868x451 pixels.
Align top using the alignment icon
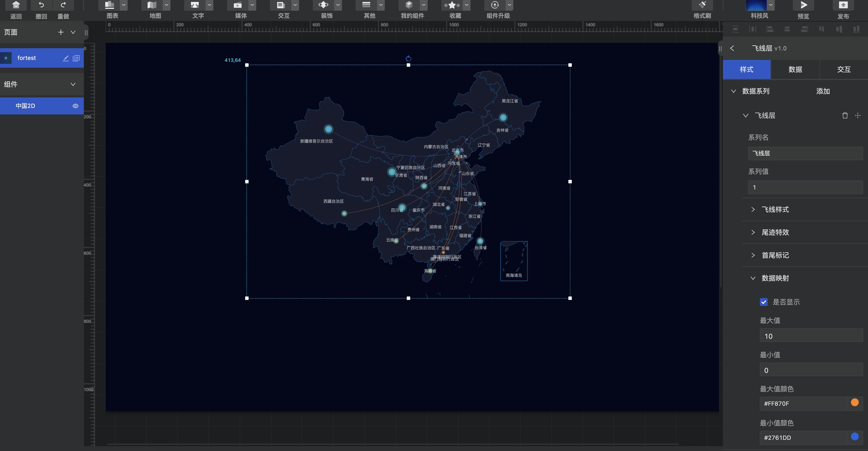[x=821, y=29]
